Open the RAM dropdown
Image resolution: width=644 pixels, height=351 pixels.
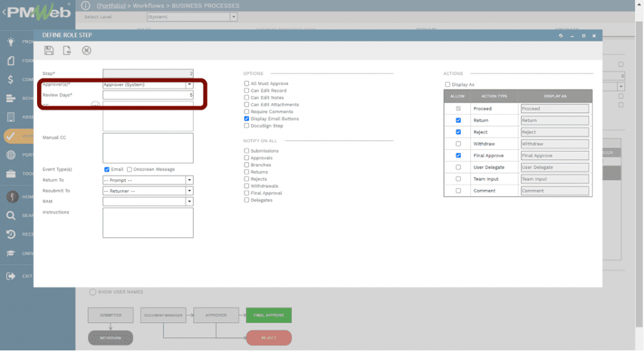coord(189,201)
